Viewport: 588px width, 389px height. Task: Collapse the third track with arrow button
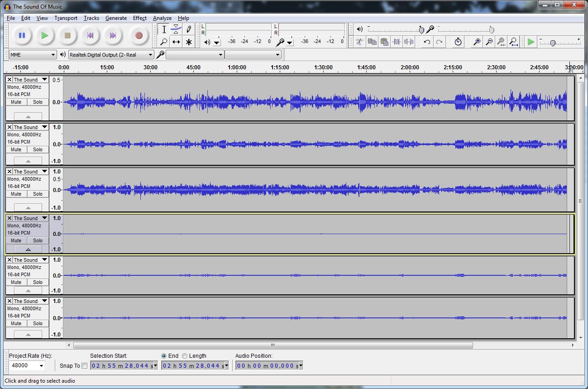28,208
